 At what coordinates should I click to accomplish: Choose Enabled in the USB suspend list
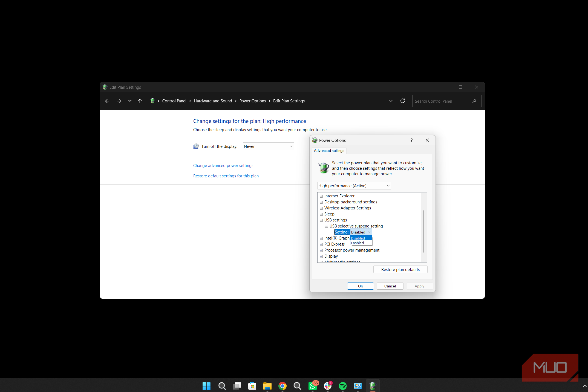click(x=361, y=243)
